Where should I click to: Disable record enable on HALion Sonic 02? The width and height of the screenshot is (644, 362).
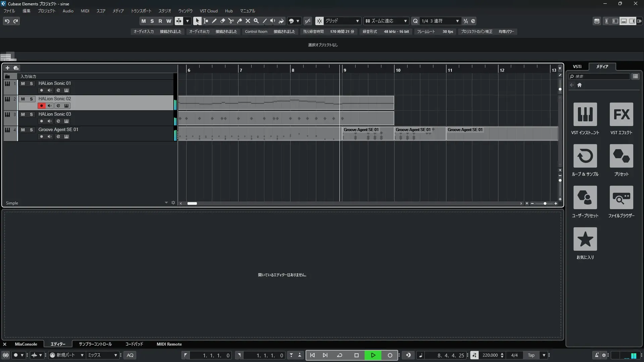(x=41, y=106)
